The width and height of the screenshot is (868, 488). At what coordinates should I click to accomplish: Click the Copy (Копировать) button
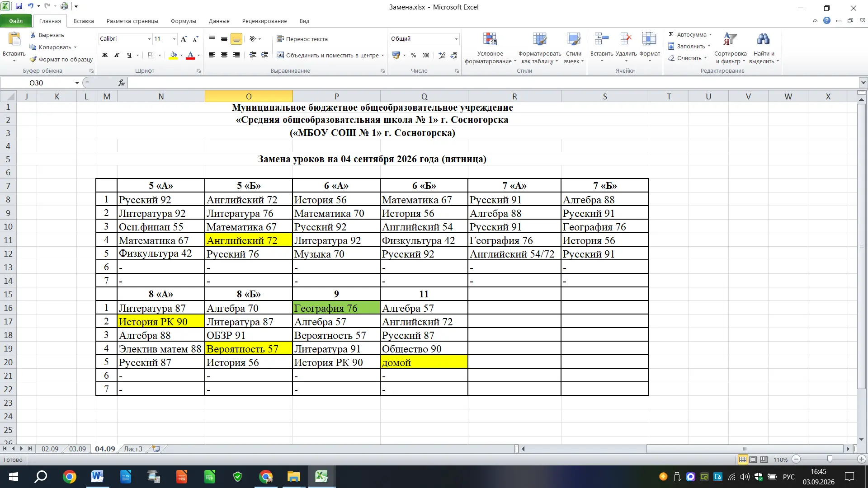(x=53, y=47)
